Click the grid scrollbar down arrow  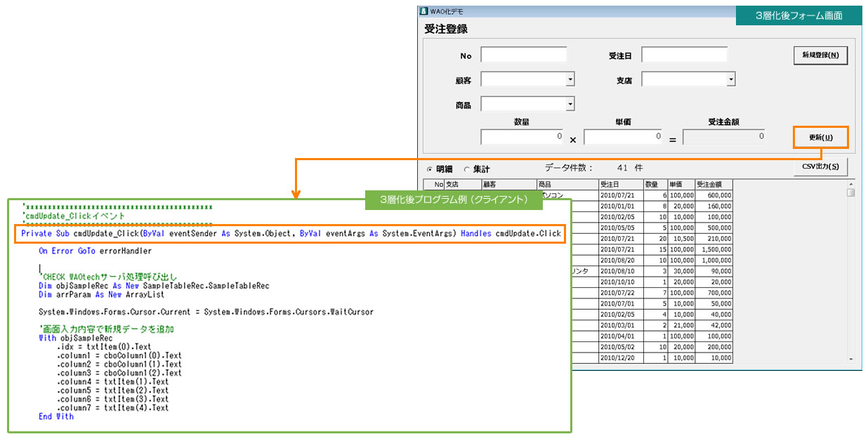tap(850, 358)
